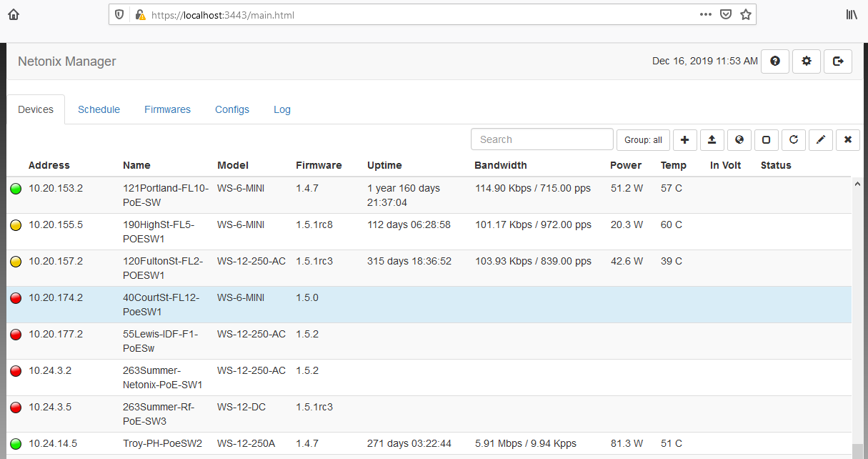Open the Firmwares tab
This screenshot has width=868, height=459.
click(167, 109)
